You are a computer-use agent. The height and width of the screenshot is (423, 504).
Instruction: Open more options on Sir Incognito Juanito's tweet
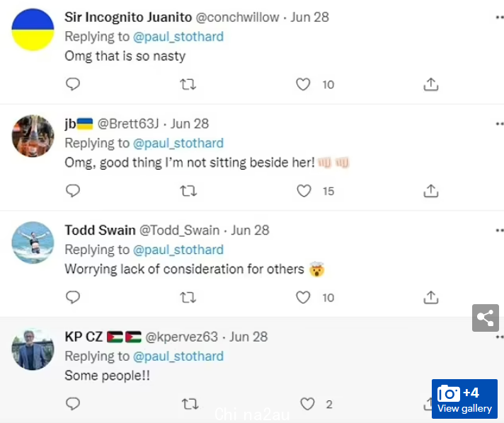pos(500,18)
